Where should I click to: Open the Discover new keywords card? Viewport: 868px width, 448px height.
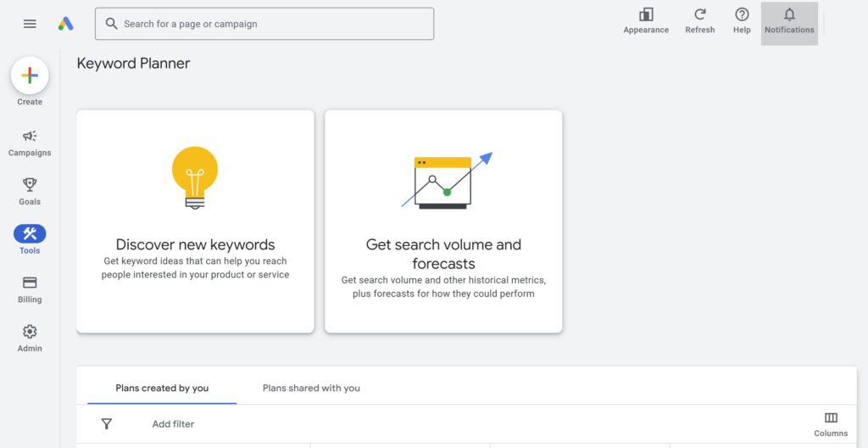tap(196, 221)
